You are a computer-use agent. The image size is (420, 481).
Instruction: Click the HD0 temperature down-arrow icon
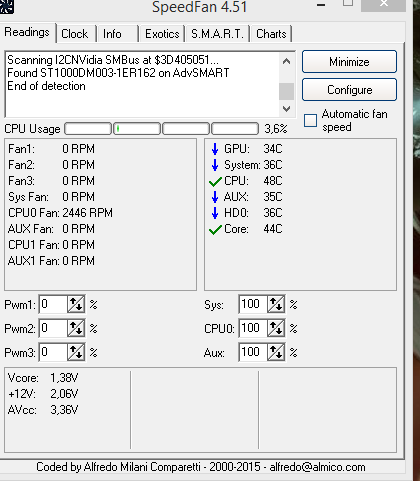(x=215, y=213)
